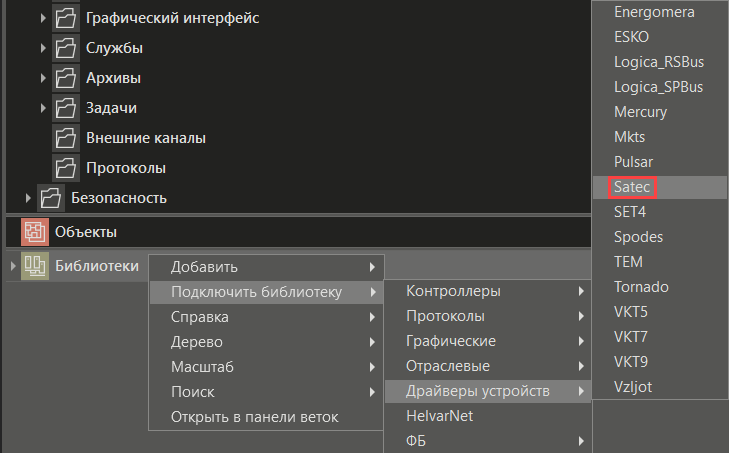
Task: Expand the Безопасность tree node arrow
Action: tap(28, 198)
